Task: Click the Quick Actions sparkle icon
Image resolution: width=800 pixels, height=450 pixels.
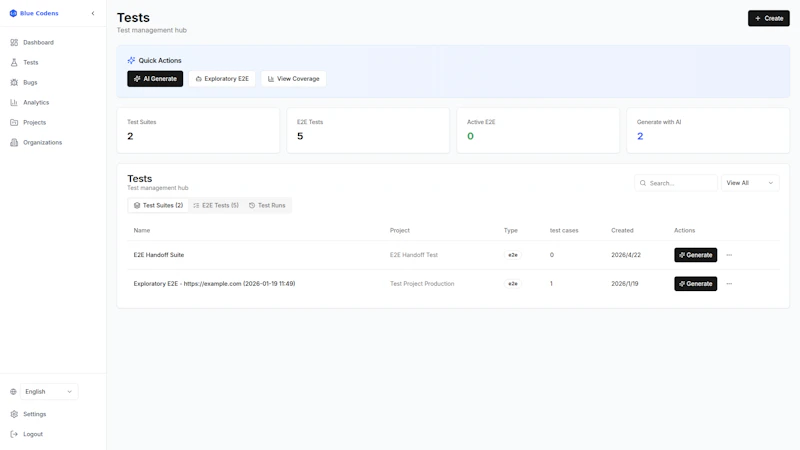Action: click(x=131, y=60)
